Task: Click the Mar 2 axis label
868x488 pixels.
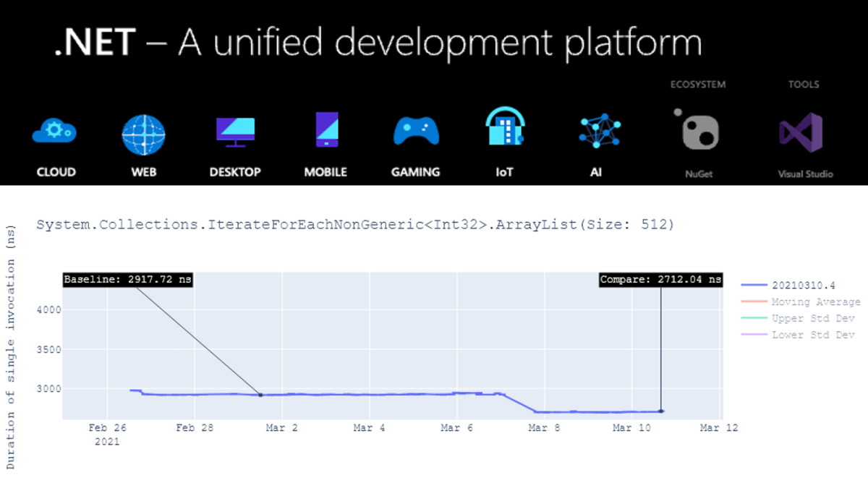Action: [283, 428]
